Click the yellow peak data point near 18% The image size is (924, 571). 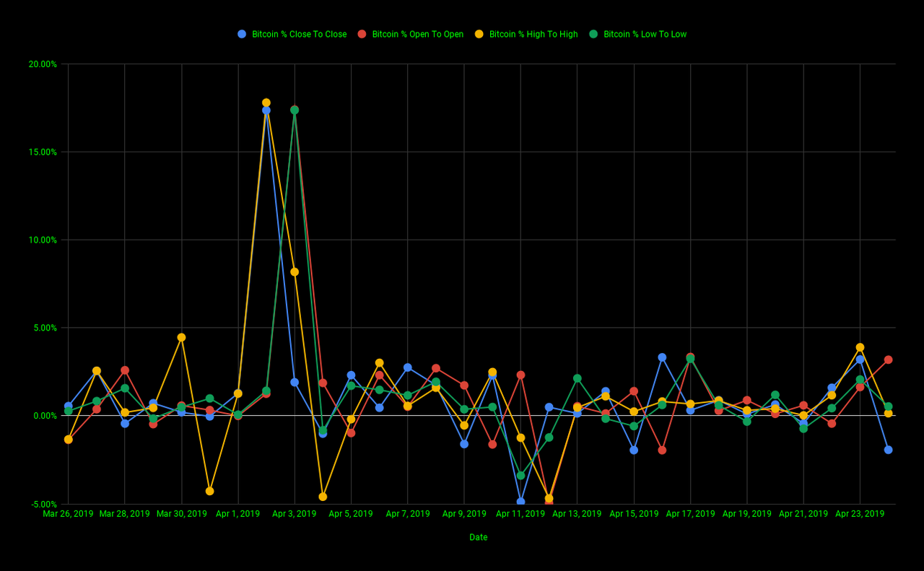tap(266, 103)
